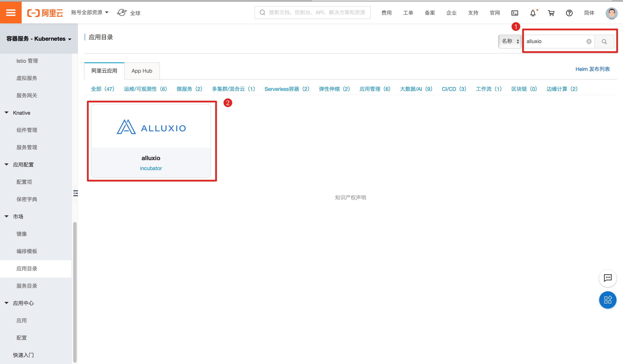Filter by 边缘计算 (2) category

point(562,89)
